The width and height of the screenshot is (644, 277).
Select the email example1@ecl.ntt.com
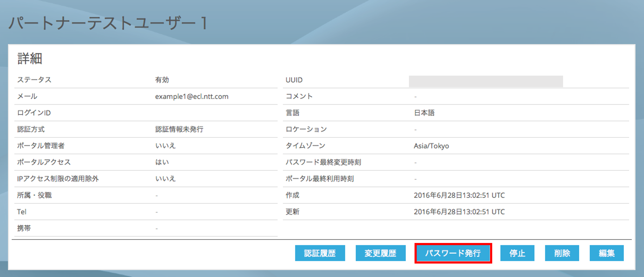pos(192,96)
